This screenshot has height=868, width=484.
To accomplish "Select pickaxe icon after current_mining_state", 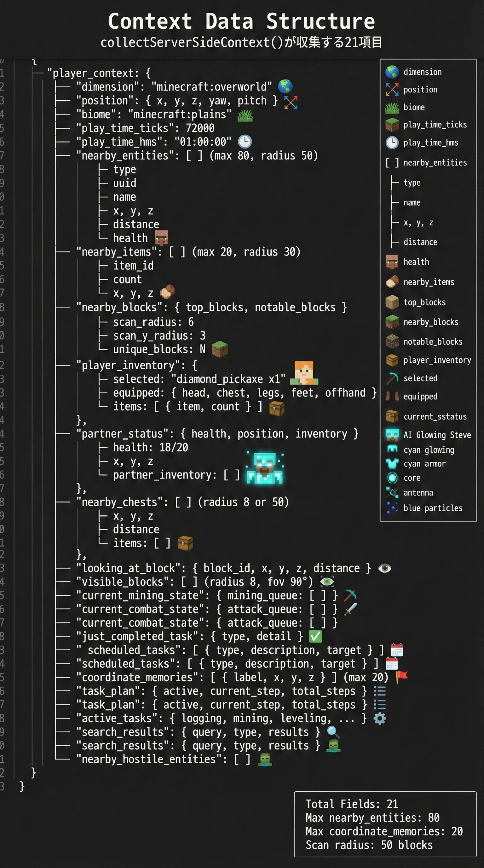I will [x=350, y=596].
